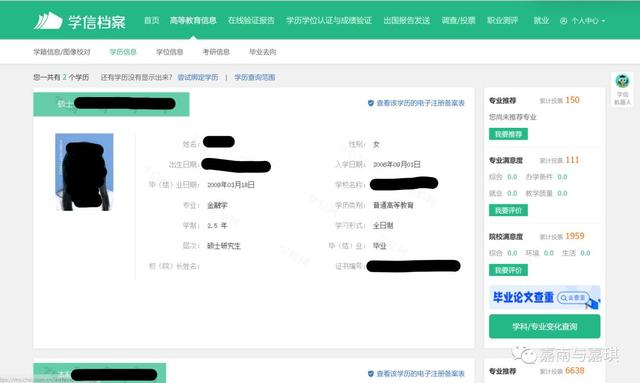Open the 毕业论文查重 banner

coord(544,297)
